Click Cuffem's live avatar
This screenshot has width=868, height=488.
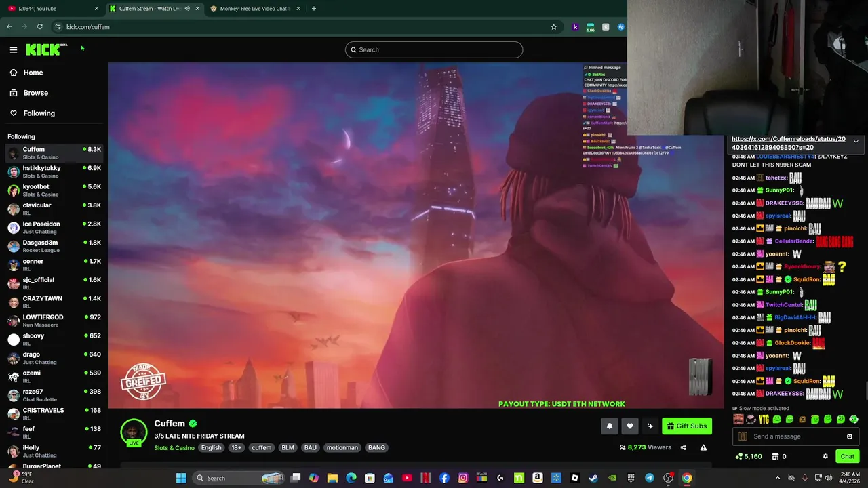134,432
